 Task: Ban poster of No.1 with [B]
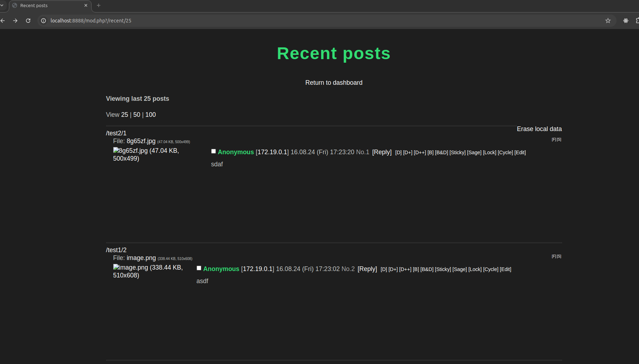coord(431,152)
